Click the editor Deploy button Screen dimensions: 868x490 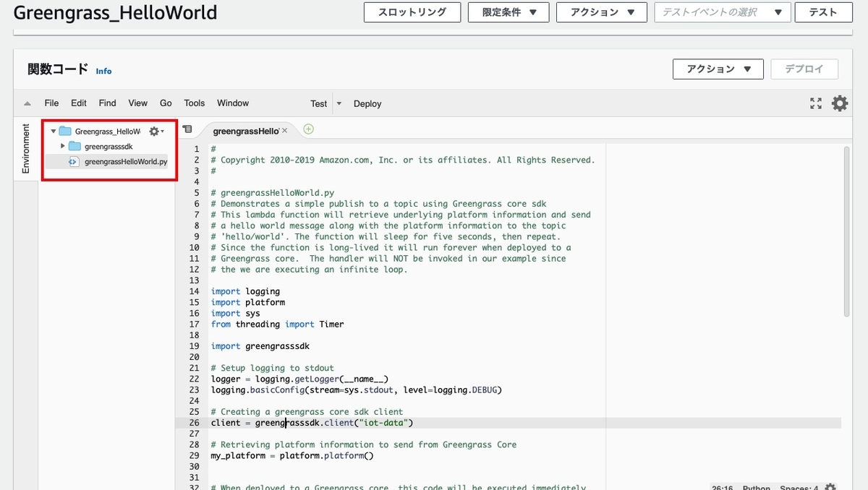tap(367, 103)
